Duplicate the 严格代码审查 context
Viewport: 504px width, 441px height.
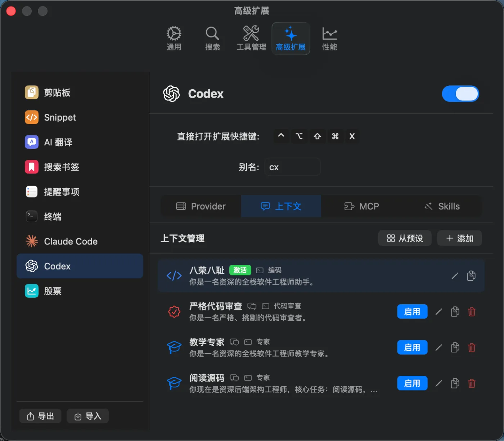455,312
